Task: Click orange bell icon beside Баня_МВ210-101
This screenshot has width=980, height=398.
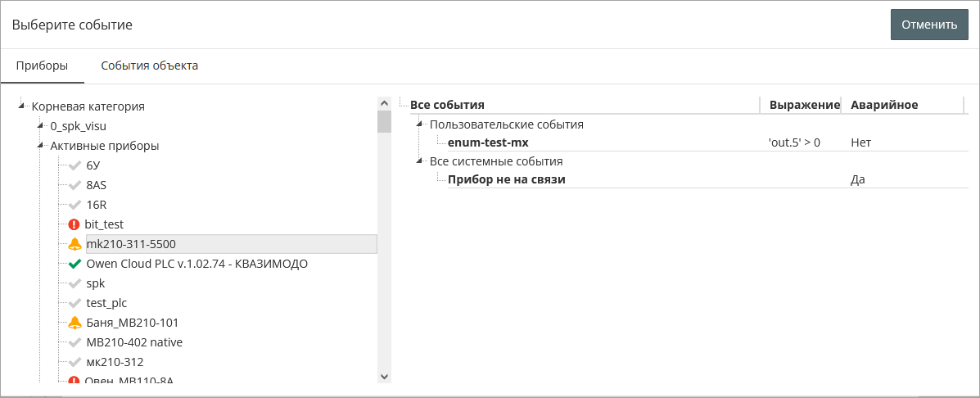Action: 75,323
